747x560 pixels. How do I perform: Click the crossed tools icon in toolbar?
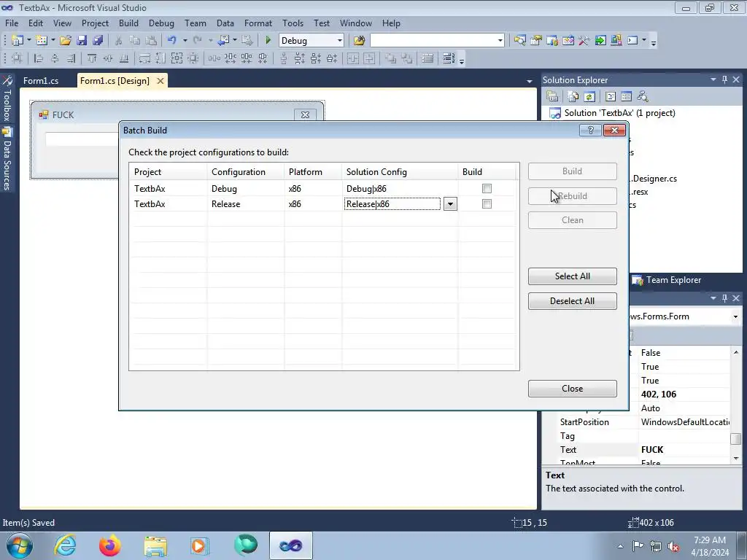[x=584, y=41]
